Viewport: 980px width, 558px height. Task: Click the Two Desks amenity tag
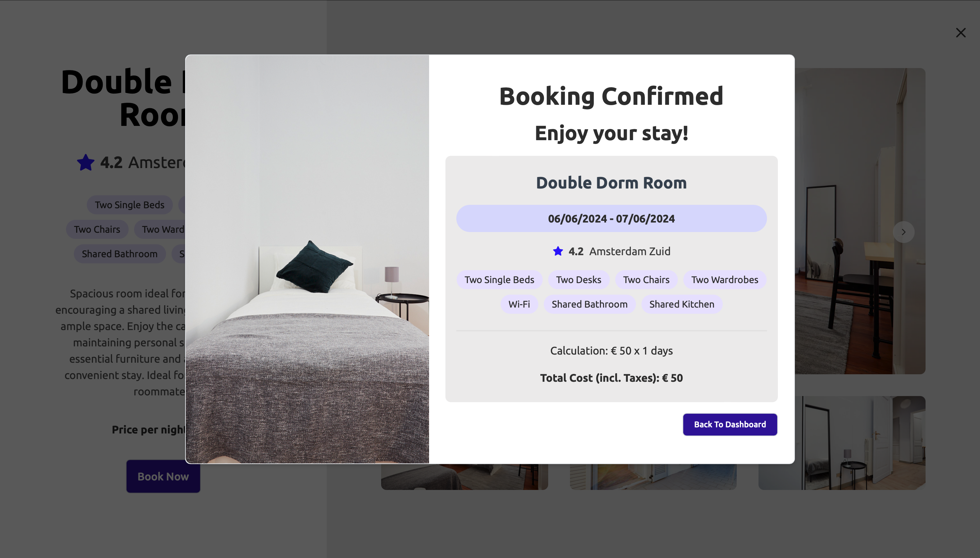pyautogui.click(x=578, y=280)
